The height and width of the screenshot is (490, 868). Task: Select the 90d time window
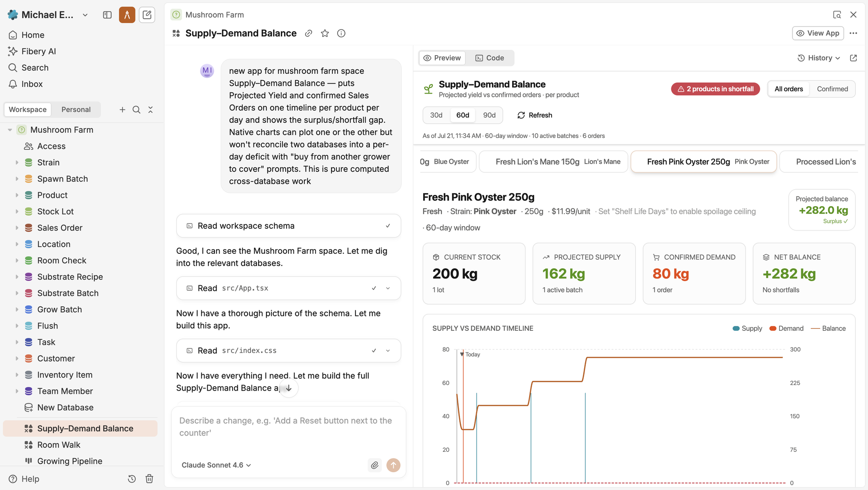[x=489, y=115]
